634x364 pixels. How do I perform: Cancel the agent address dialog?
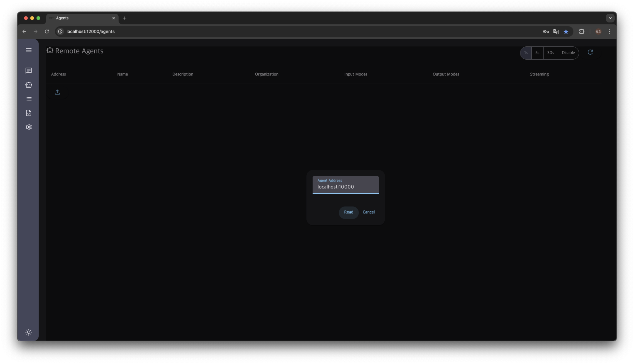(368, 212)
